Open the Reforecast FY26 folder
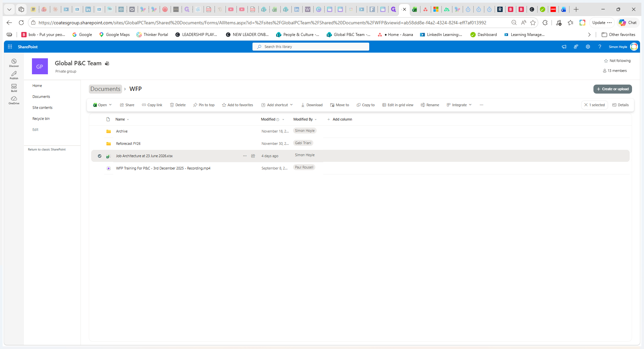The height and width of the screenshot is (349, 644). point(128,144)
